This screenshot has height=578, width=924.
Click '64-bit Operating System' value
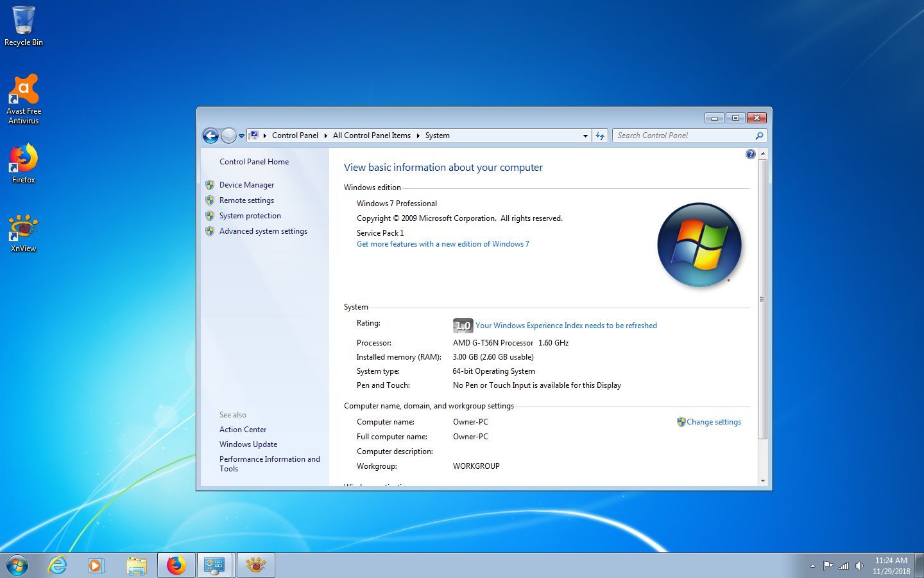click(493, 371)
